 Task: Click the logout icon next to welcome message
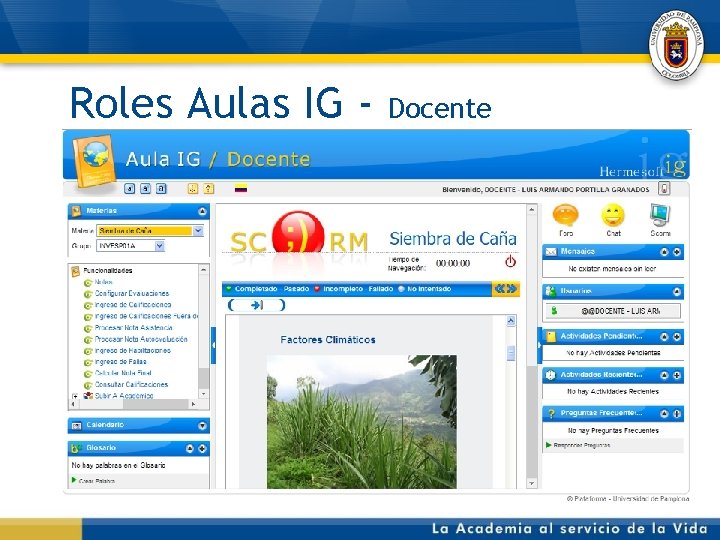point(664,188)
